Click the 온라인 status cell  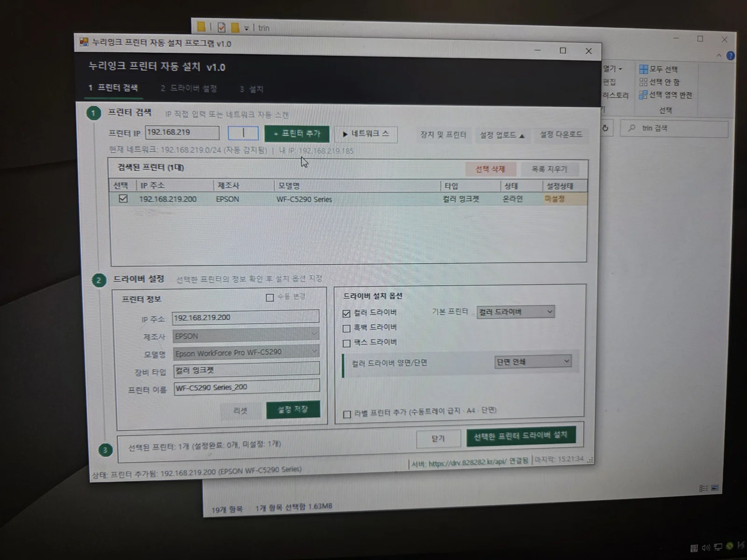[513, 199]
